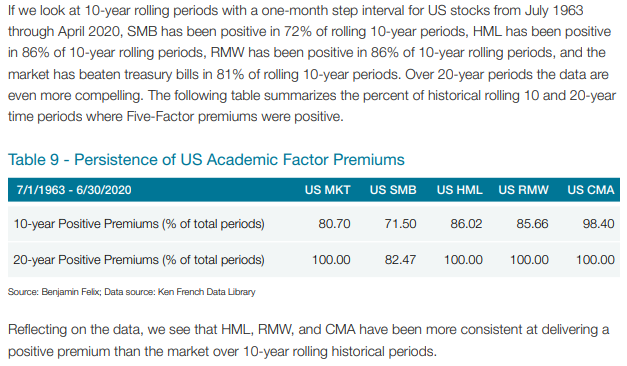Click the 85.66 value under US RMW
This screenshot has width=627, height=366.
532,224
